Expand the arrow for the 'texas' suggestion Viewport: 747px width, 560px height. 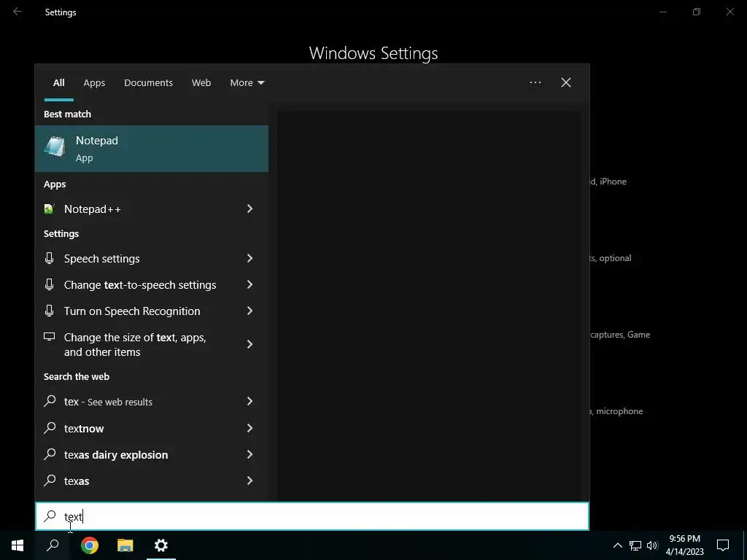click(249, 480)
